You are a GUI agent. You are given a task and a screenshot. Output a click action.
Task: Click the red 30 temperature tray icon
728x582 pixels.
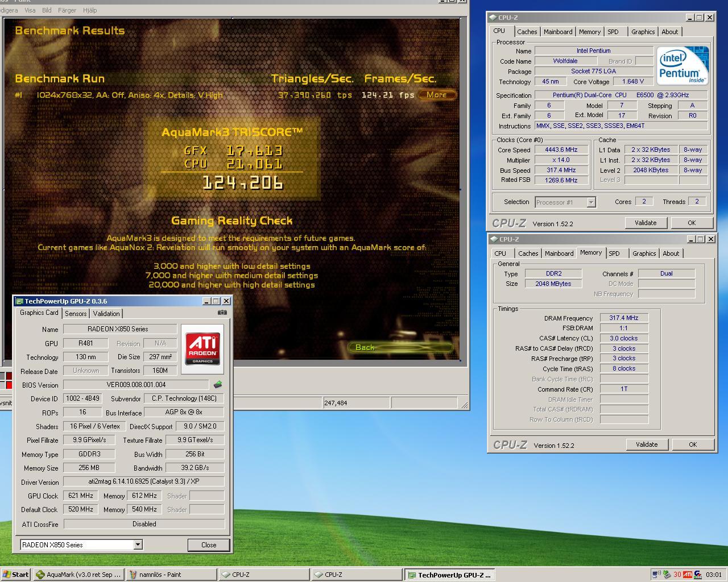[x=677, y=575]
